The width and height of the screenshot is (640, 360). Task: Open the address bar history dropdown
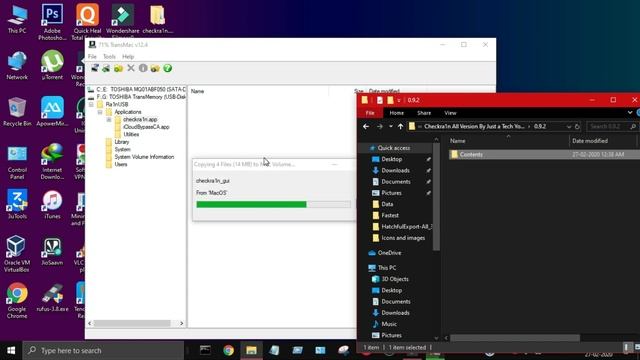[569, 127]
